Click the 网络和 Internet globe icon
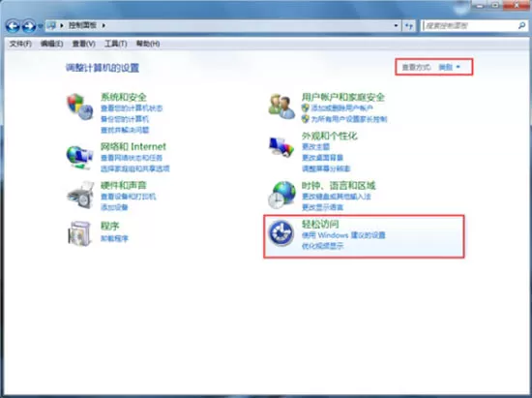 [79, 157]
